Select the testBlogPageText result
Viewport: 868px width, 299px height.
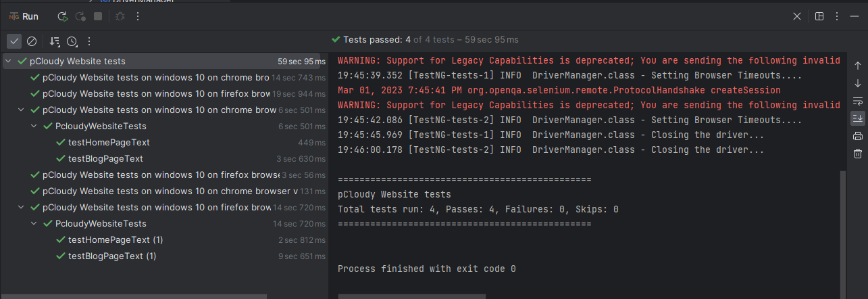[x=105, y=158]
